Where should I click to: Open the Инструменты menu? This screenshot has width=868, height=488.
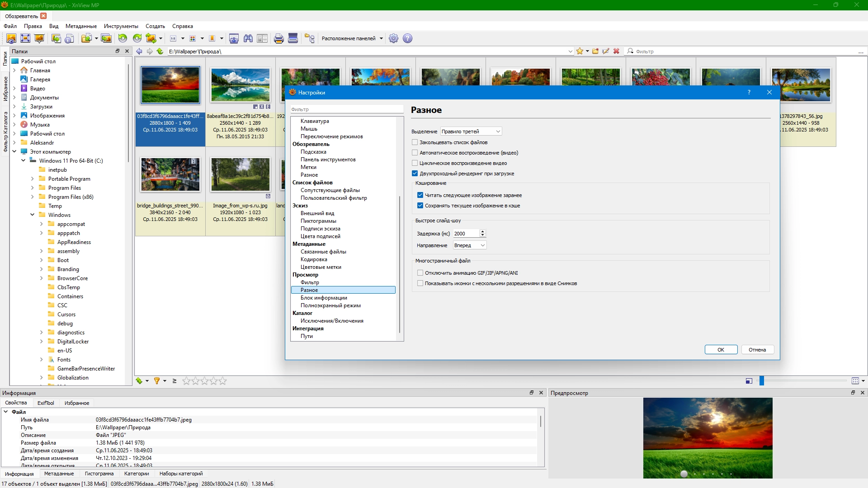point(121,26)
